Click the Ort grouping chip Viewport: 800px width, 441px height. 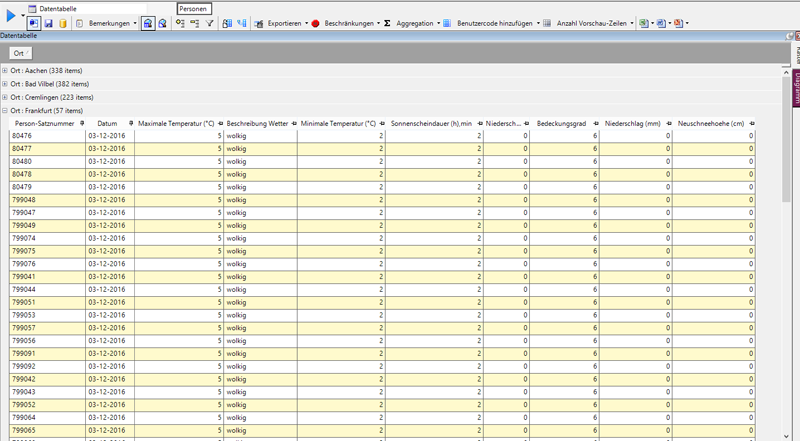coord(21,52)
